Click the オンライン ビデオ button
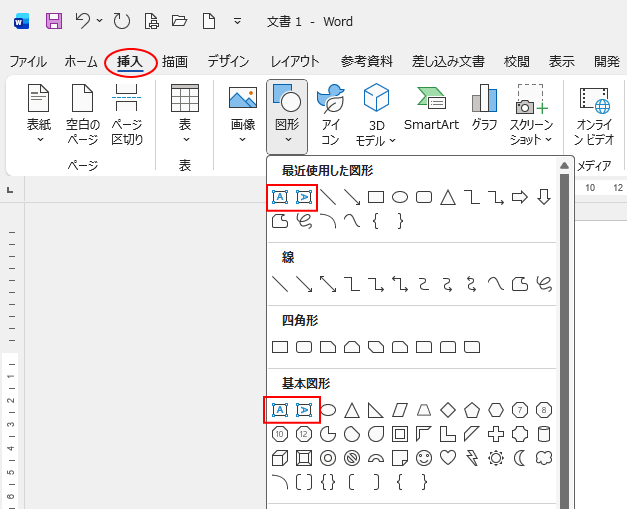Image resolution: width=627 pixels, height=509 pixels. (594, 116)
